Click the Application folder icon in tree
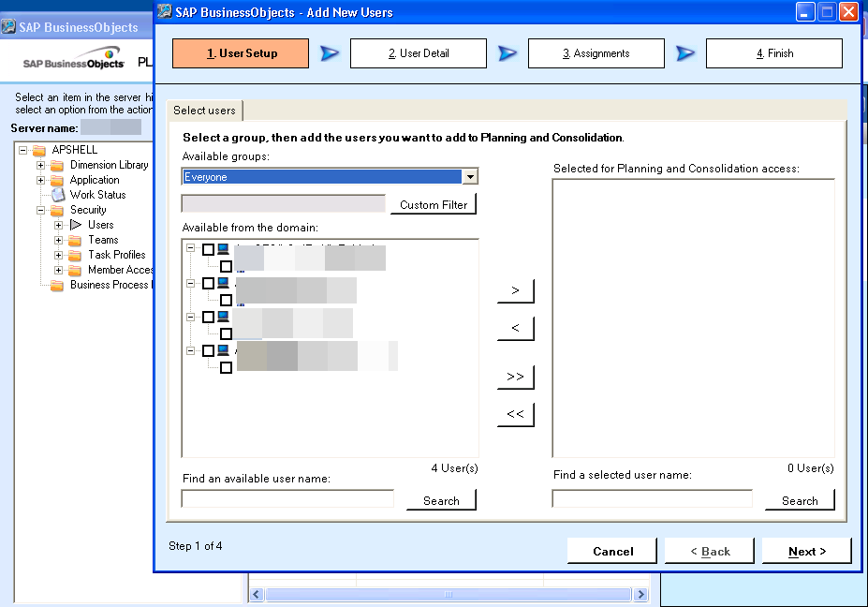The width and height of the screenshot is (868, 607). [x=57, y=180]
